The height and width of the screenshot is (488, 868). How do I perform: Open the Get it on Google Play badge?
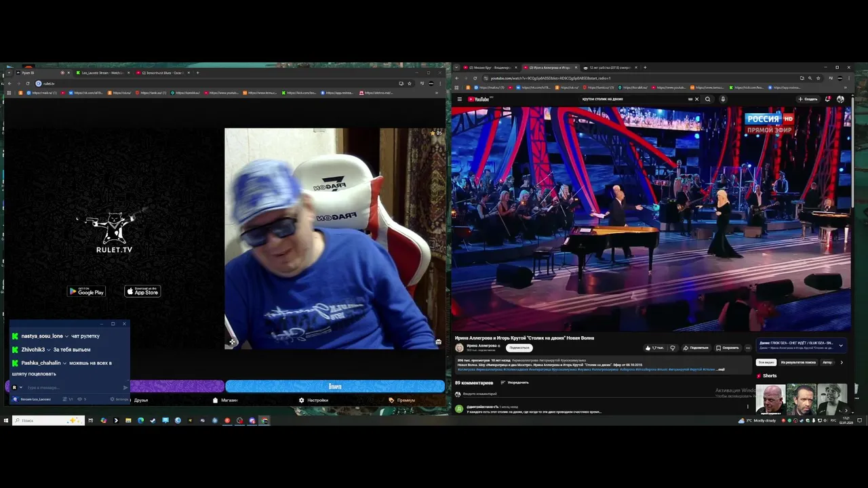click(x=86, y=291)
